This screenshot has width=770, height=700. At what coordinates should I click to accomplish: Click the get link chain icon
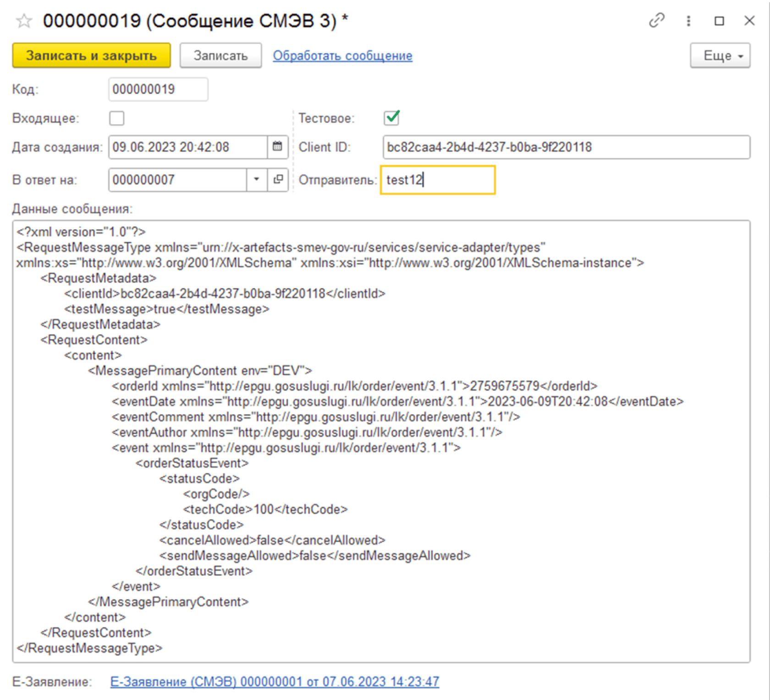coord(656,21)
